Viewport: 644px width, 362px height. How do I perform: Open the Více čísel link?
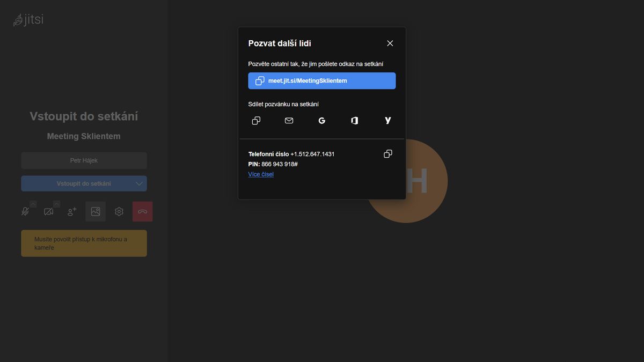(261, 174)
